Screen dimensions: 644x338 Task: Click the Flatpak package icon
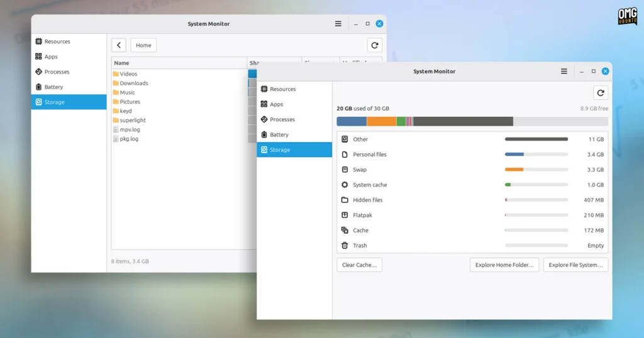[345, 215]
